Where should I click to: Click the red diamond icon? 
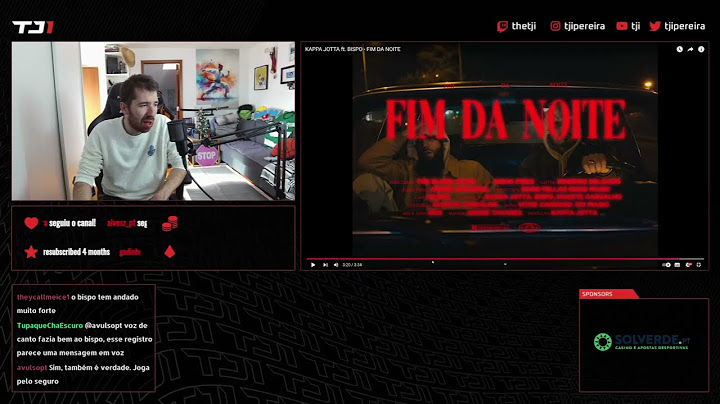[x=170, y=252]
